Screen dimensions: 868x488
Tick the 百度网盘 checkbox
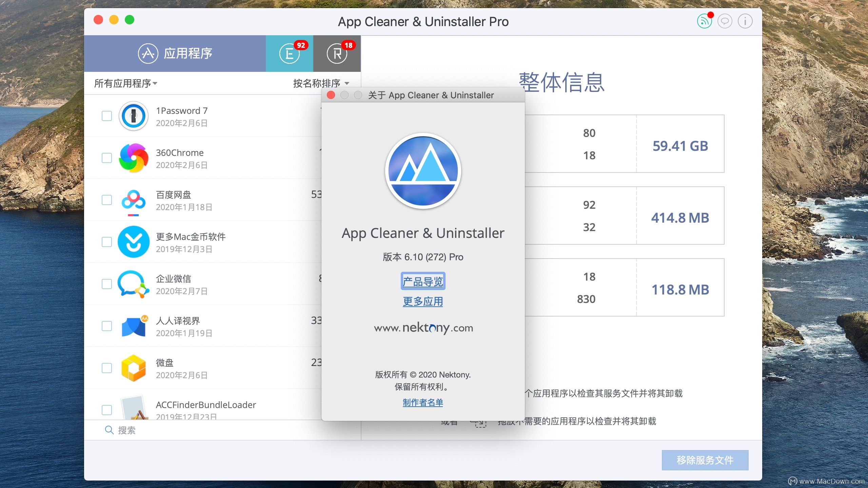[x=107, y=200]
